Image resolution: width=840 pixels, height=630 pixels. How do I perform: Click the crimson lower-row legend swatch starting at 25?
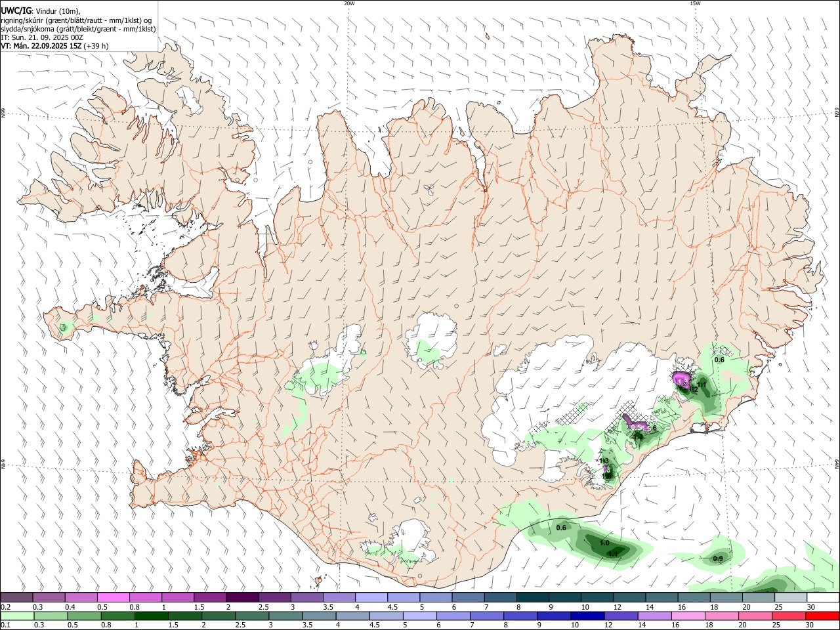[789, 616]
